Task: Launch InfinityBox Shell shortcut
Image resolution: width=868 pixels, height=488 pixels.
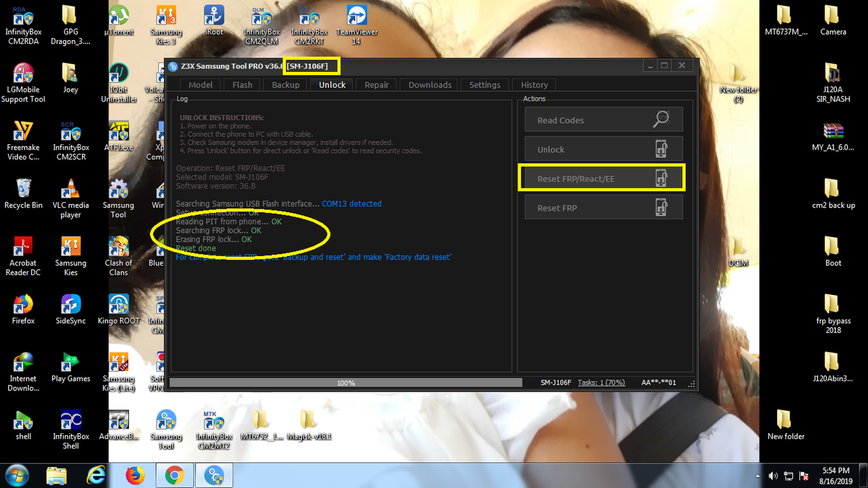Action: point(71,429)
